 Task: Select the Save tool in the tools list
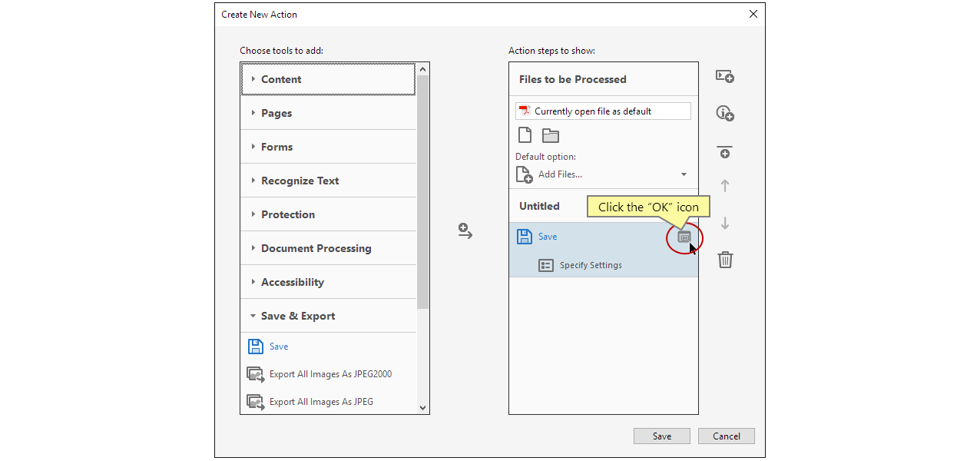pos(278,347)
